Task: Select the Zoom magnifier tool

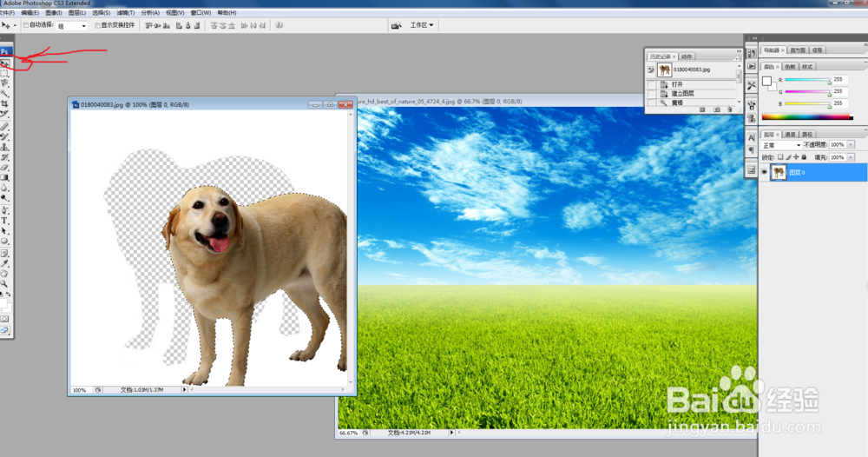Action: (x=5, y=283)
